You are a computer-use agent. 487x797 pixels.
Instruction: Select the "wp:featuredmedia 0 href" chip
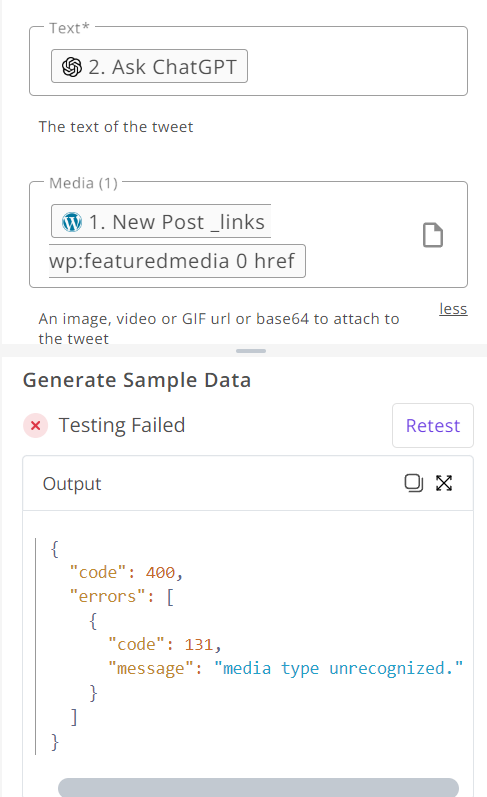(x=177, y=261)
